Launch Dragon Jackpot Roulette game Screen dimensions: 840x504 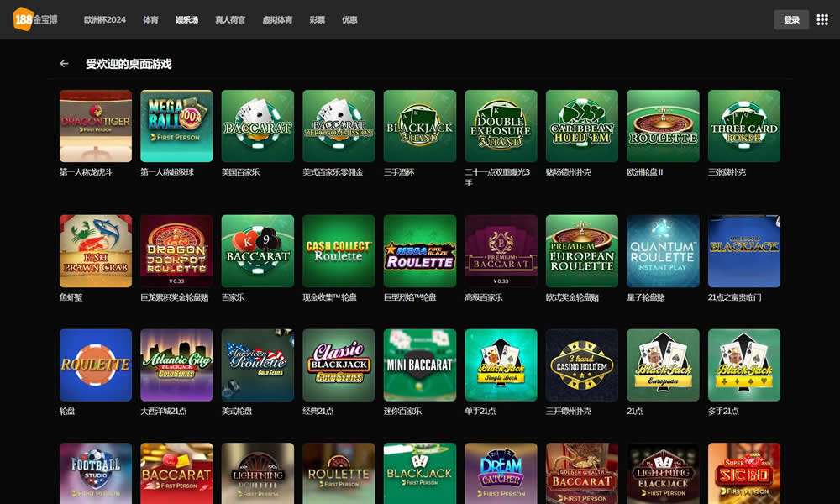click(x=176, y=251)
